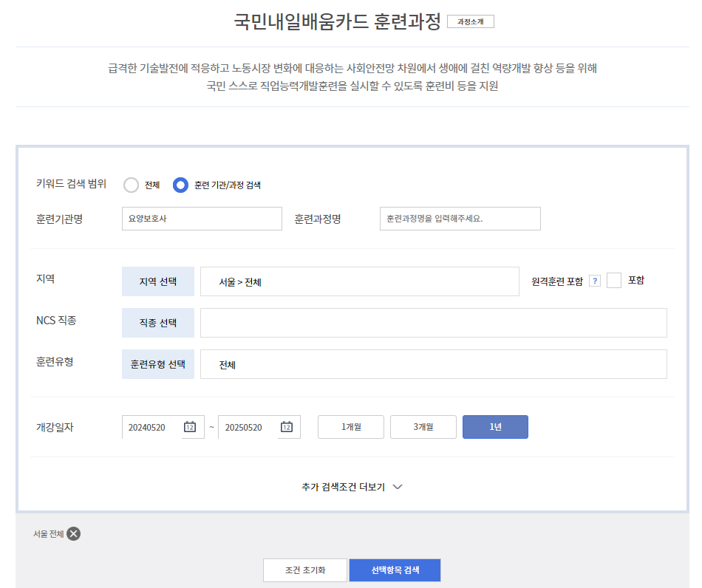Open the 훈련유형 선택 training type picker
The width and height of the screenshot is (702, 588).
pyautogui.click(x=157, y=363)
